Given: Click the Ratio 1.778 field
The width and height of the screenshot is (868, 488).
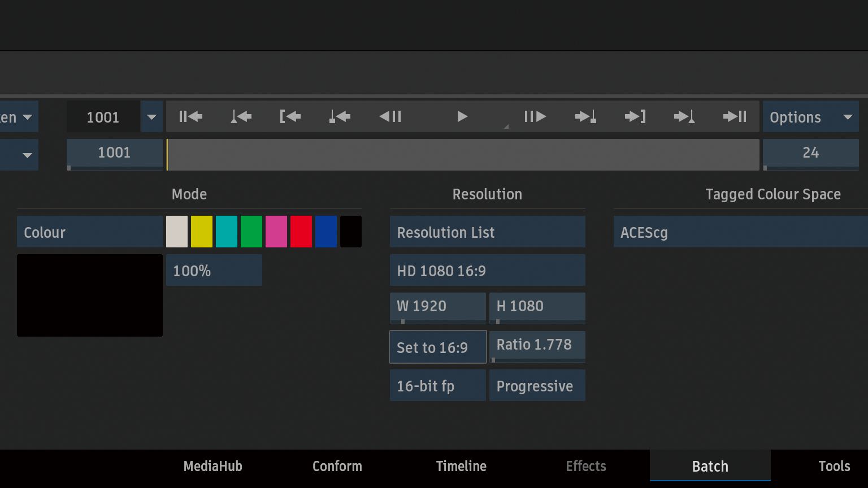Looking at the screenshot, I should click(x=537, y=346).
